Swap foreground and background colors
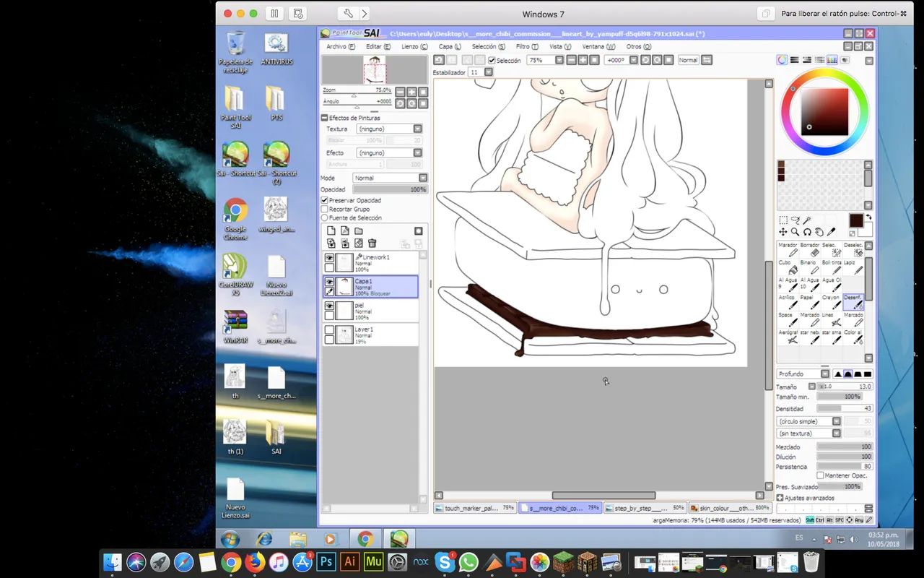924x578 pixels. tap(869, 217)
